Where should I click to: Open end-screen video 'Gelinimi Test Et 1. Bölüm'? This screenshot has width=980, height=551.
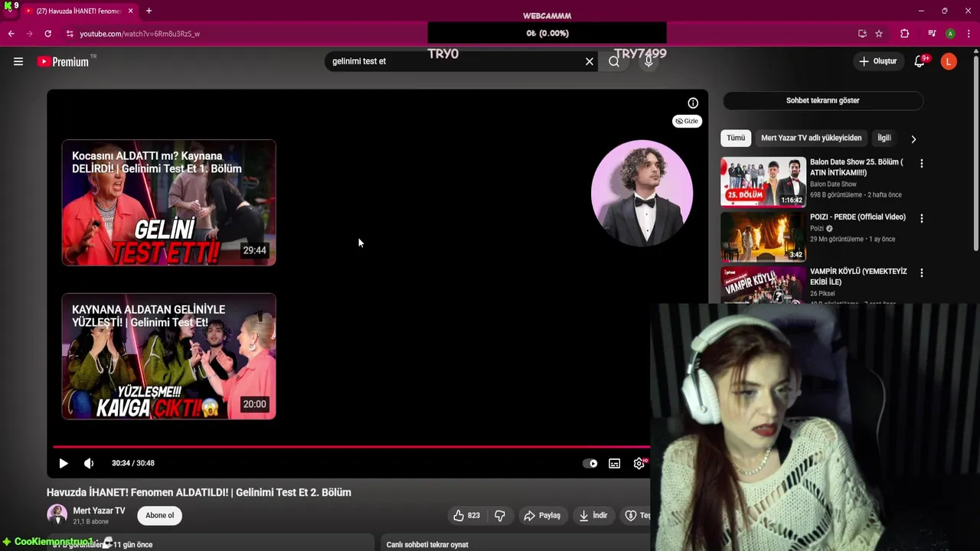(x=168, y=203)
